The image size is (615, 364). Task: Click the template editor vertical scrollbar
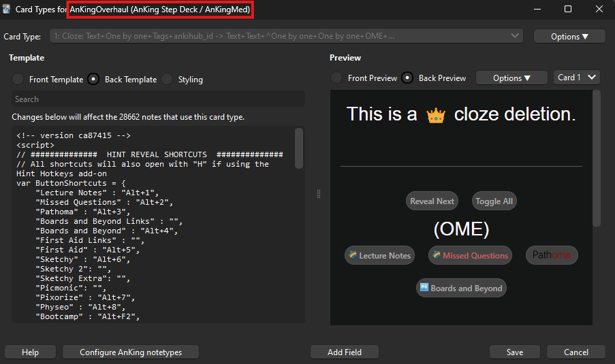click(x=299, y=148)
